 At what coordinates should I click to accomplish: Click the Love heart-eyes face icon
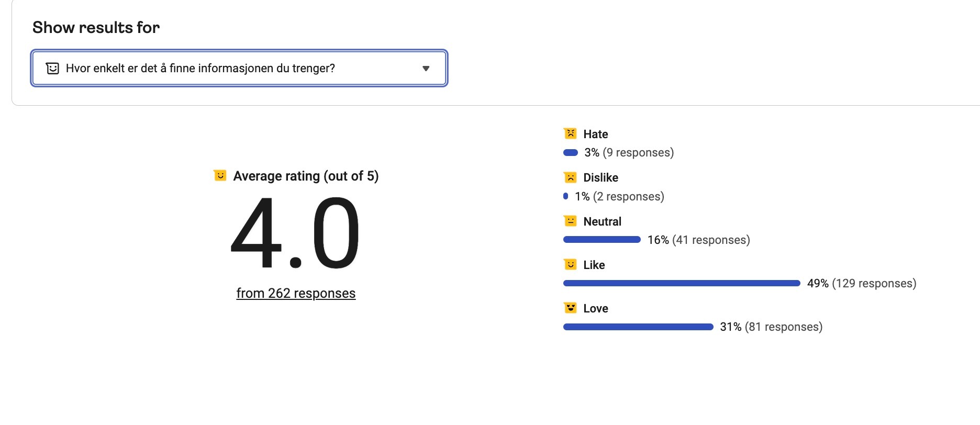(x=570, y=308)
